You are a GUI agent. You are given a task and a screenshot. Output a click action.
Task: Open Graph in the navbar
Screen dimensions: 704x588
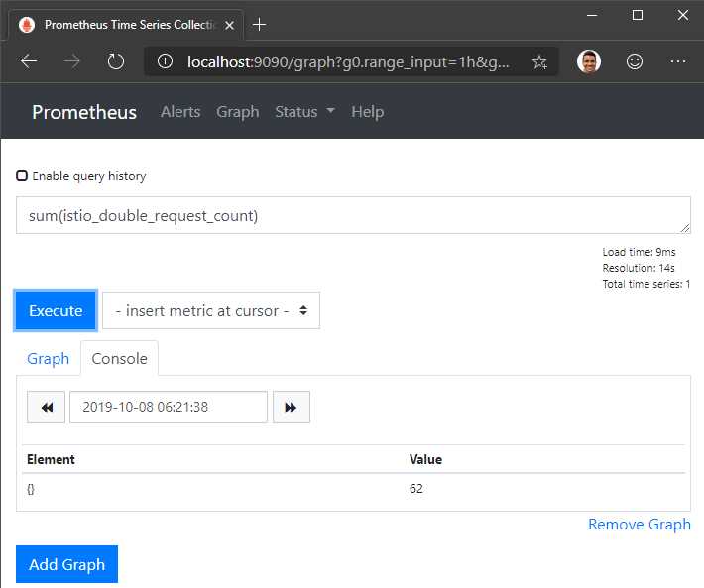tap(238, 112)
